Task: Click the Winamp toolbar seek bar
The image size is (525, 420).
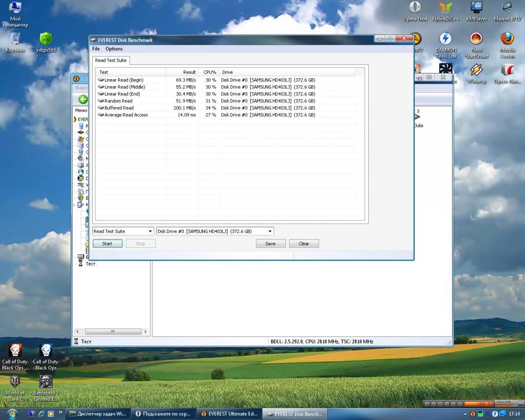Action: point(479,403)
